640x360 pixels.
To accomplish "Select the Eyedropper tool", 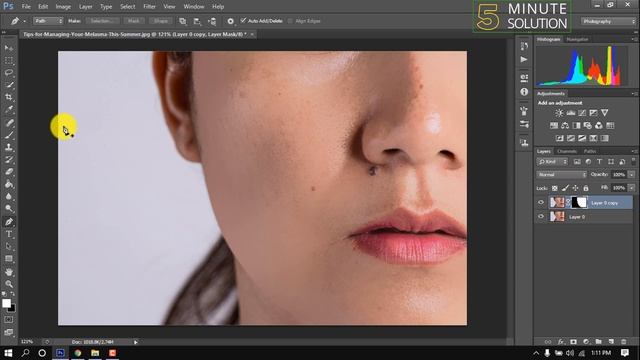I will pos(9,109).
